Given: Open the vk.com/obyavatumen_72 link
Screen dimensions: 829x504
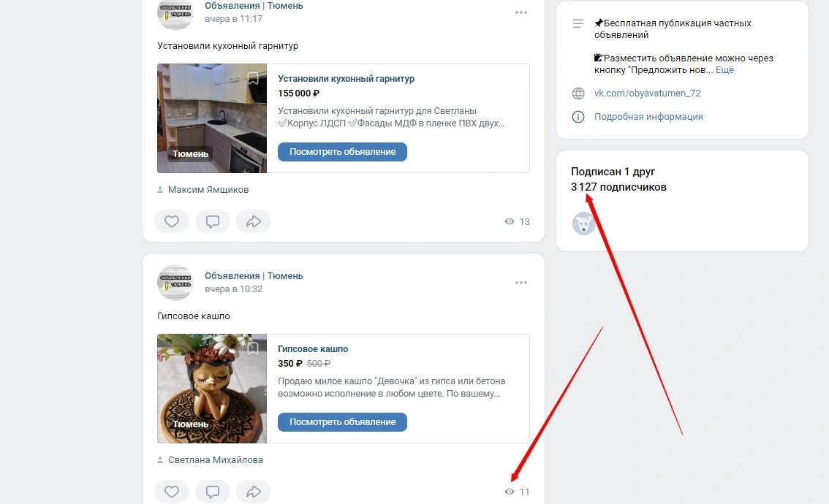Looking at the screenshot, I should 647,93.
